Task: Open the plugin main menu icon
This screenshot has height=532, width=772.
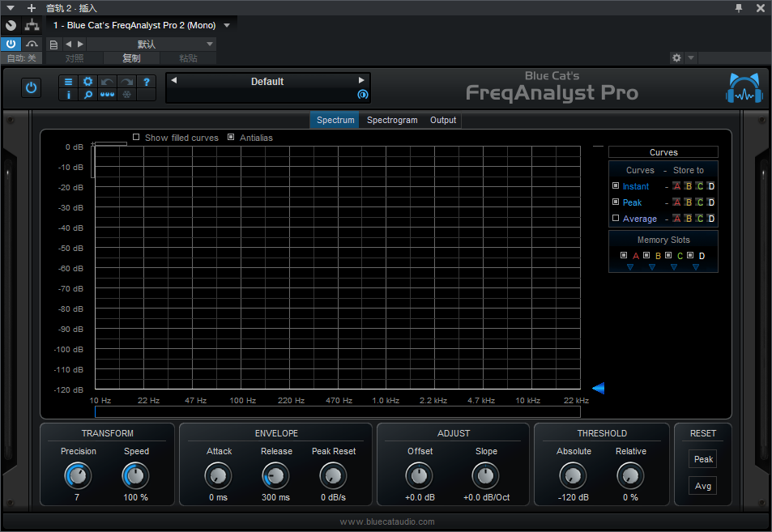Action: coord(68,82)
